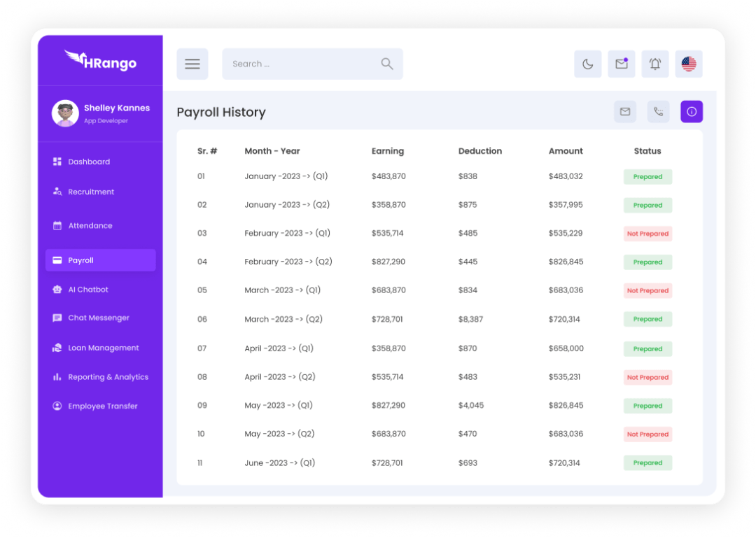The image size is (756, 538).
Task: Click the HRango logo
Action: tap(100, 61)
